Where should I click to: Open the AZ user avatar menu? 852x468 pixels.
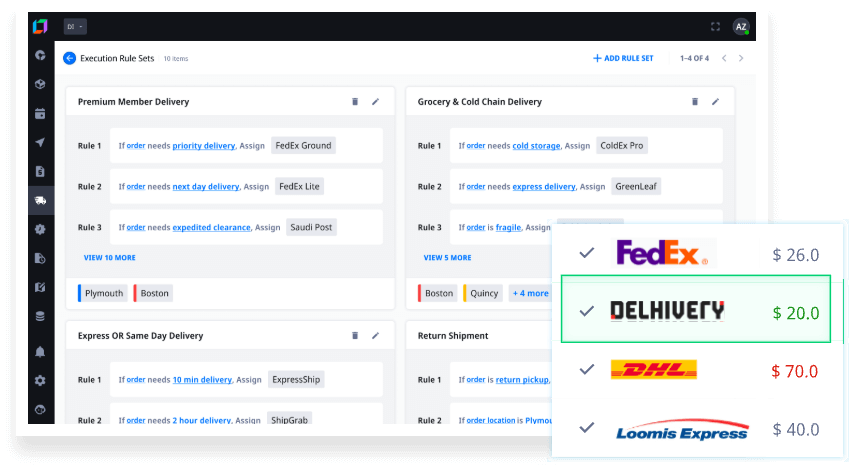click(x=741, y=27)
